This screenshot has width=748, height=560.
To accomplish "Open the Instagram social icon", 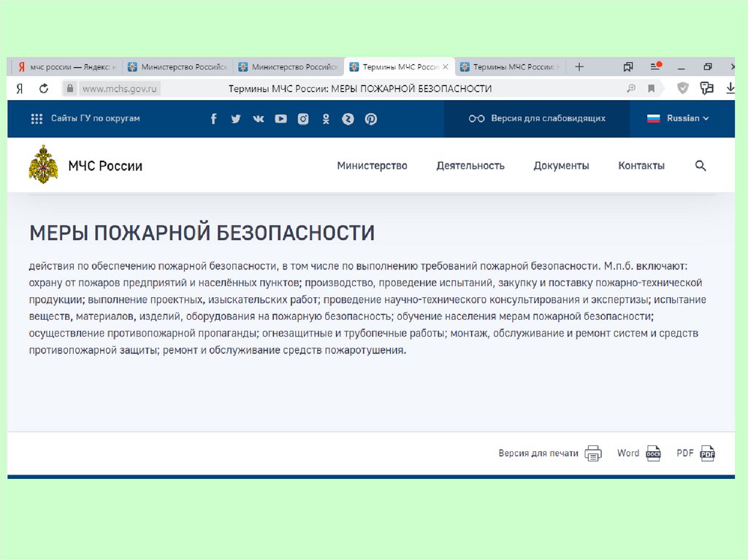I will [303, 119].
